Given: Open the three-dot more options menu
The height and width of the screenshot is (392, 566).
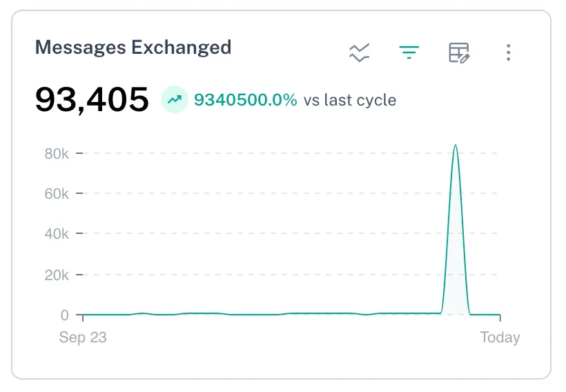Looking at the screenshot, I should coord(508,52).
